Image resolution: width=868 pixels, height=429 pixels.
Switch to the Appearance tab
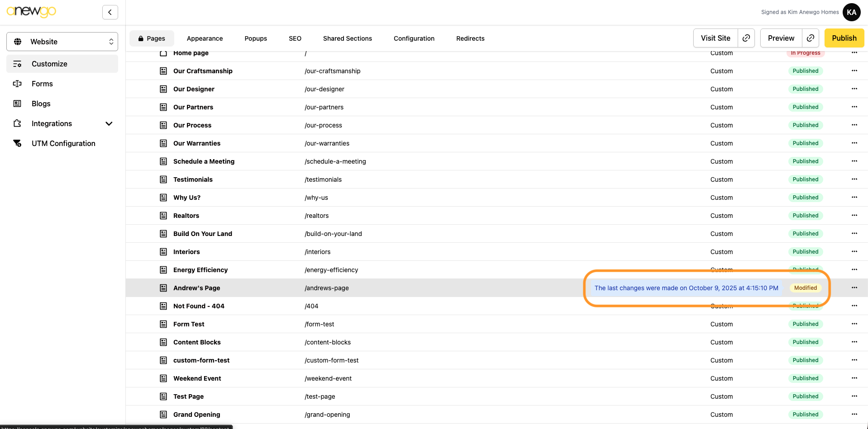(205, 38)
